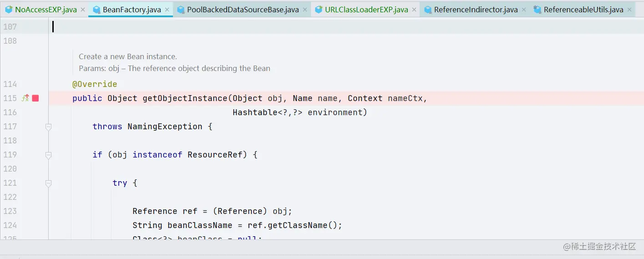Click the implements-method gutter icon on line 115
The image size is (644, 259).
[x=25, y=98]
